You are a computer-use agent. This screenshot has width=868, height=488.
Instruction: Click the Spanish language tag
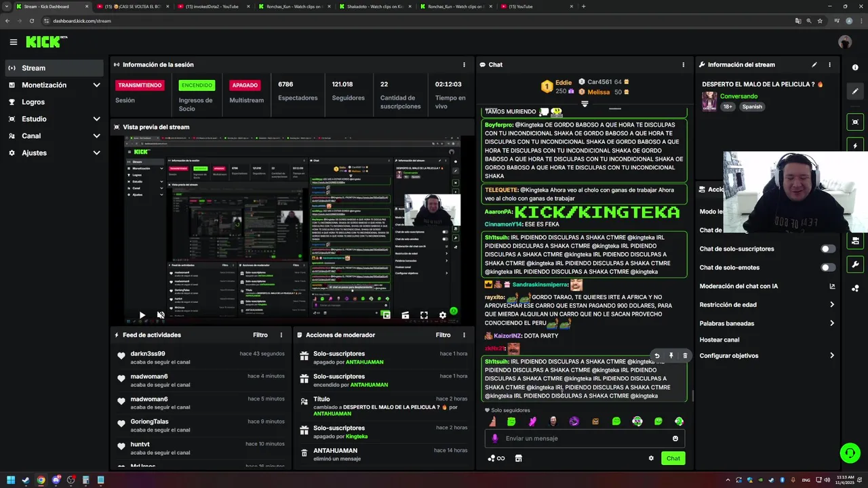pyautogui.click(x=752, y=106)
